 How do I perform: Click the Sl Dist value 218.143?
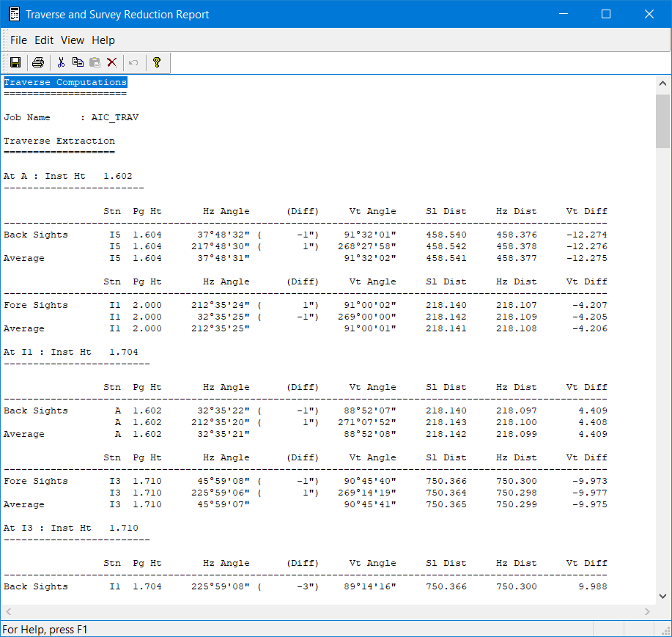pos(446,422)
